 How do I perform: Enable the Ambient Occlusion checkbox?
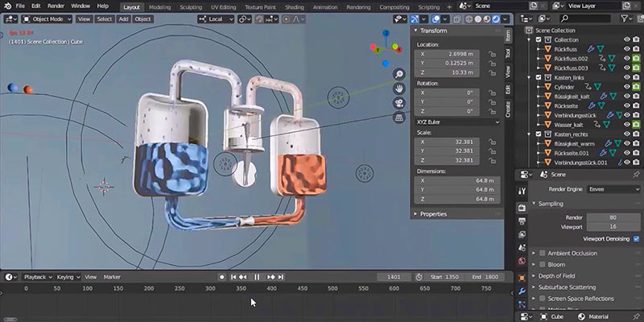click(x=542, y=253)
